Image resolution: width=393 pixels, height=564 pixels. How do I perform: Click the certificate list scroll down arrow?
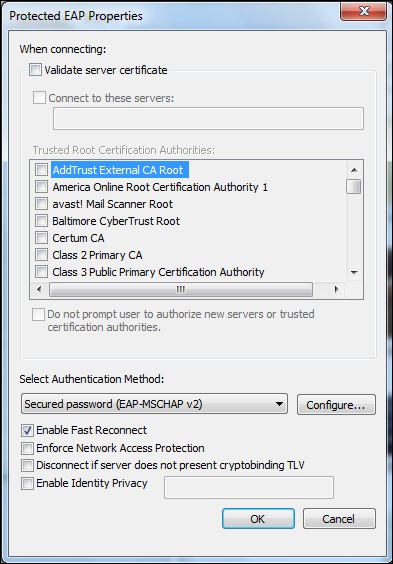354,273
